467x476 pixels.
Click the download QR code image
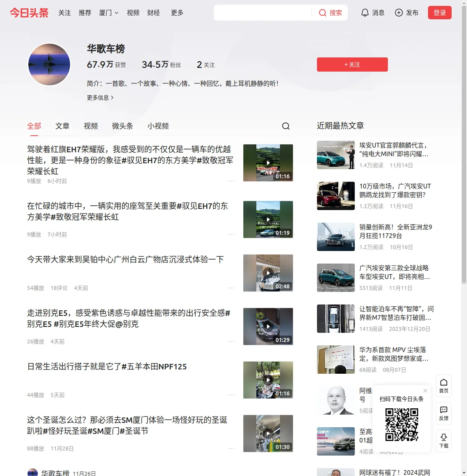[x=402, y=424]
